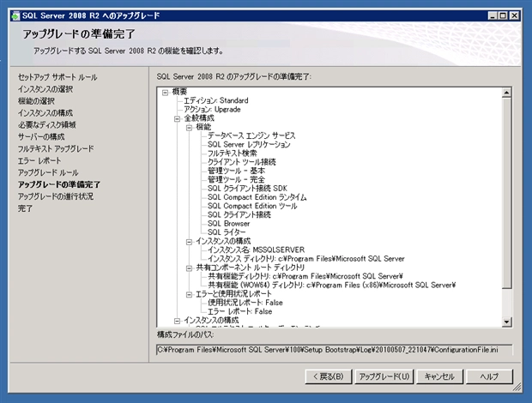Start upgrade with アップグレード(U) button
The height and width of the screenshot is (403, 532).
tap(384, 376)
